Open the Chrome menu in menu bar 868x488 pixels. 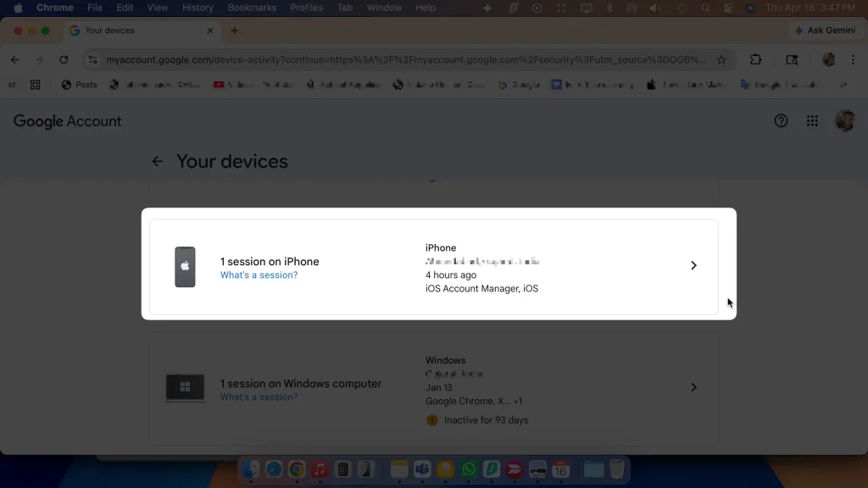point(55,8)
